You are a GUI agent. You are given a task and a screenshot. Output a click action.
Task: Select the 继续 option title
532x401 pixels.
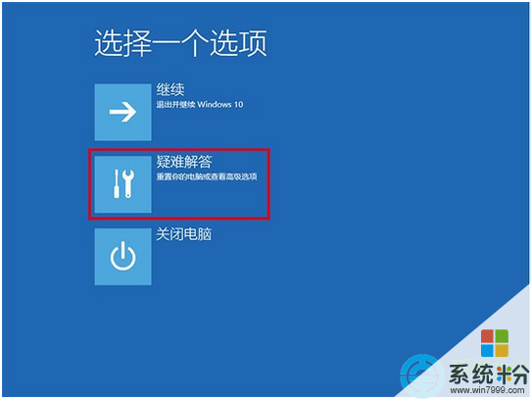[170, 90]
